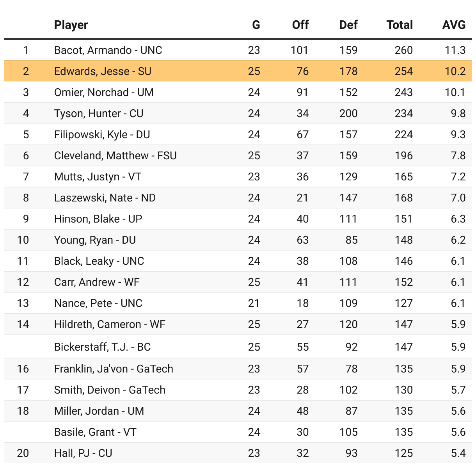Select Bacot, Armando - UNC row
Viewport: 476px width, 467px height.
pyautogui.click(x=108, y=50)
